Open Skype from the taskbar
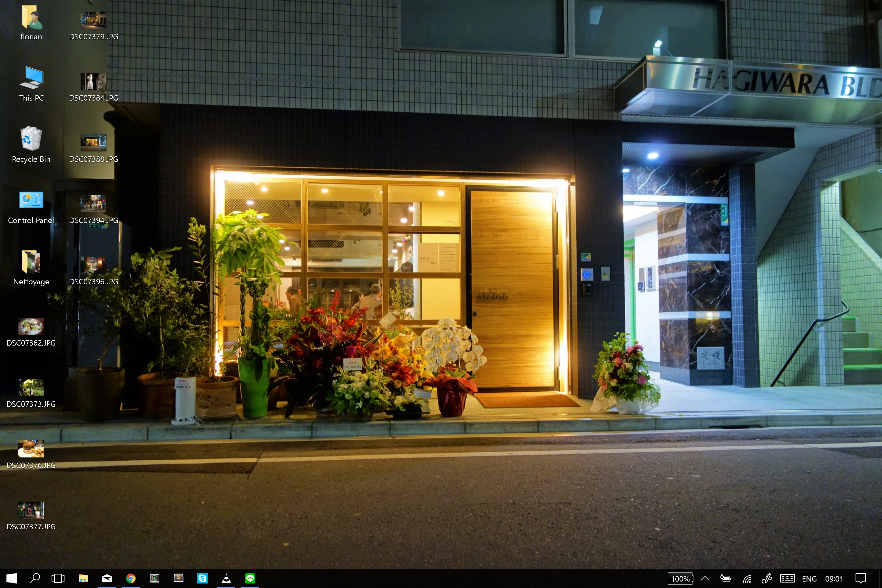This screenshot has width=882, height=588. [x=202, y=578]
